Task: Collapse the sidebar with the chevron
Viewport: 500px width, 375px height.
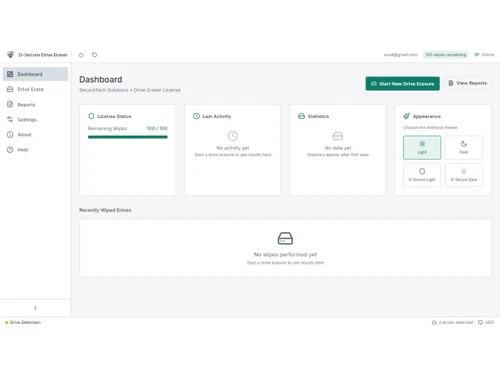Action: (35, 308)
